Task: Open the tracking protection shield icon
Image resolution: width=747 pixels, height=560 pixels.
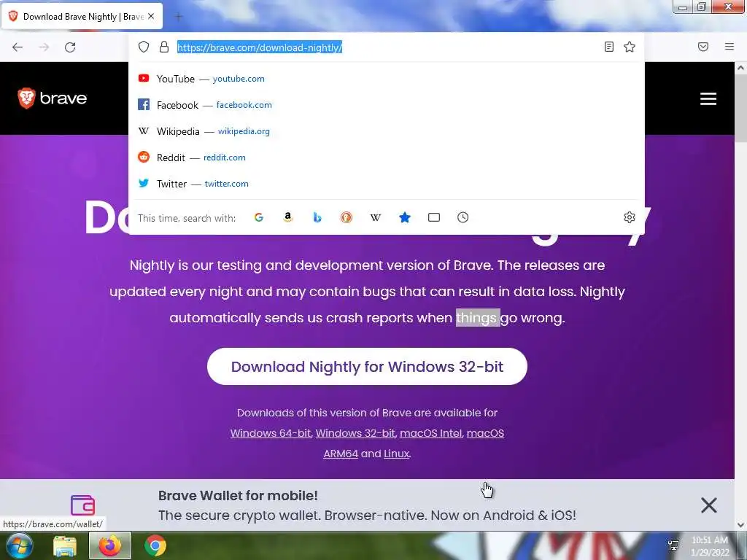Action: pyautogui.click(x=144, y=47)
